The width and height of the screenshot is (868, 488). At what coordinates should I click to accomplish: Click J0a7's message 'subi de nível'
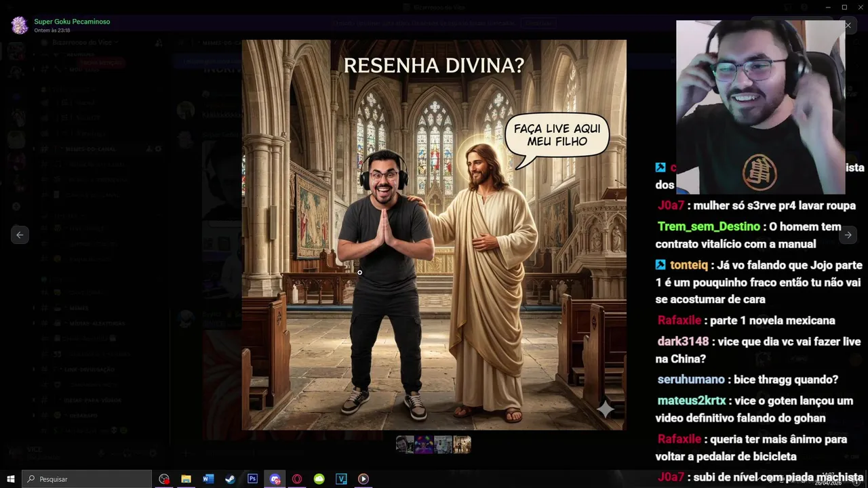(x=760, y=477)
